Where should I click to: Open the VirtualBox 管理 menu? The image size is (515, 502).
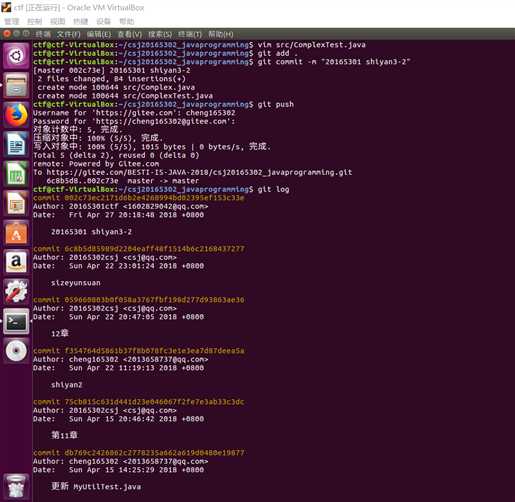(x=12, y=22)
